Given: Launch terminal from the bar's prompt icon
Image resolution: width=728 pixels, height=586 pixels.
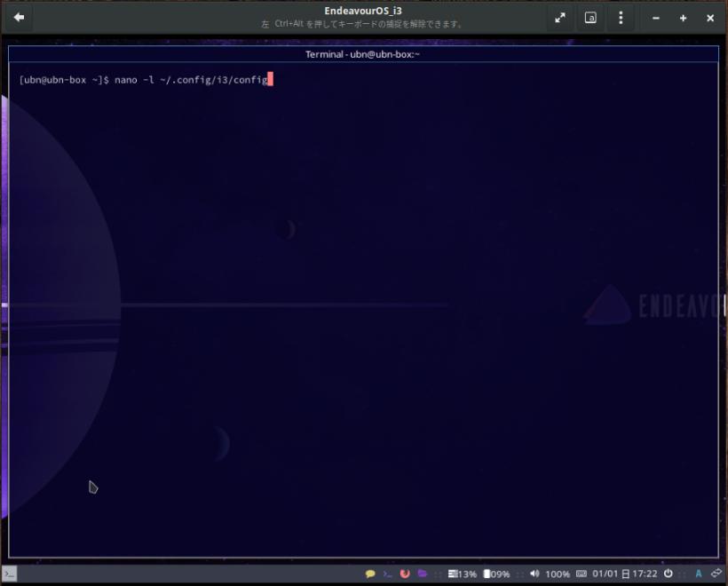Looking at the screenshot, I should tap(387, 574).
